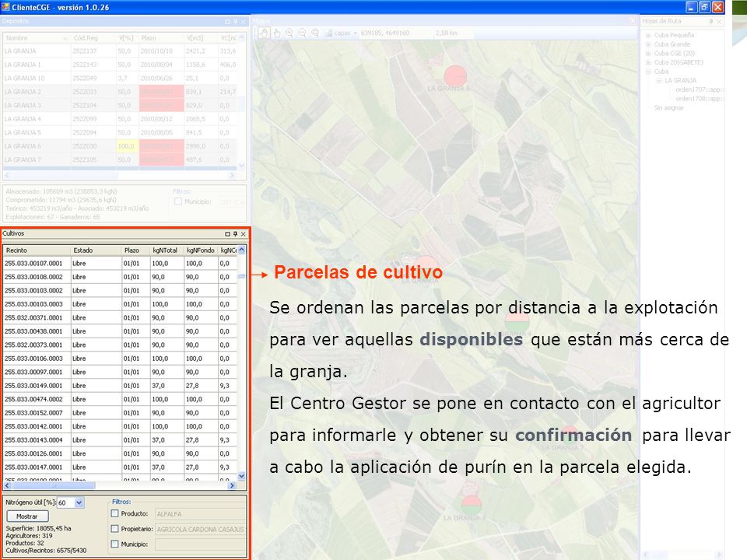The height and width of the screenshot is (560, 747).
Task: Select the orden1707 entry in route tree
Action: [x=700, y=89]
